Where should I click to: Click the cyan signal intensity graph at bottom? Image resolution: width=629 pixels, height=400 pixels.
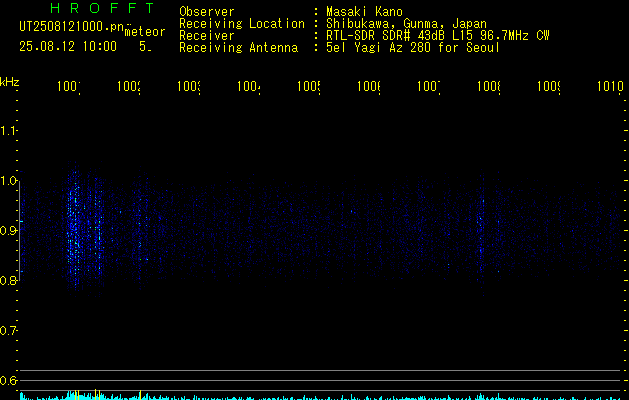coord(321,396)
